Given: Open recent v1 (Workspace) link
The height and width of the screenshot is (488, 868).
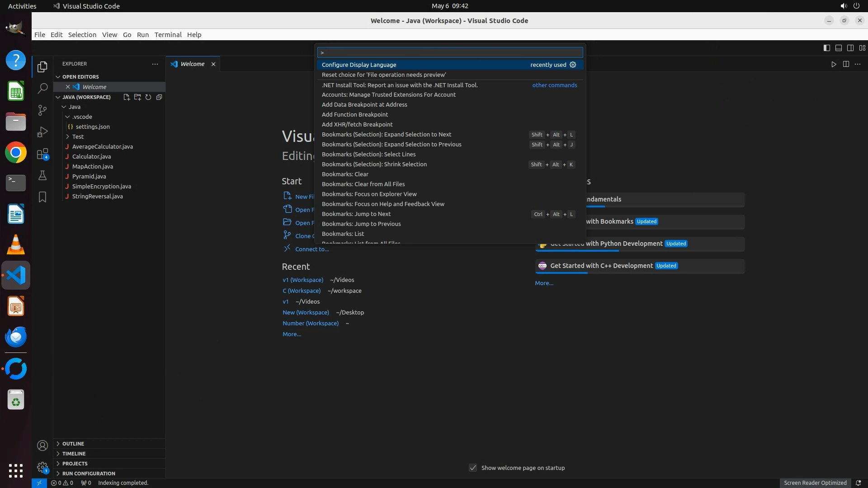Looking at the screenshot, I should tap(303, 280).
